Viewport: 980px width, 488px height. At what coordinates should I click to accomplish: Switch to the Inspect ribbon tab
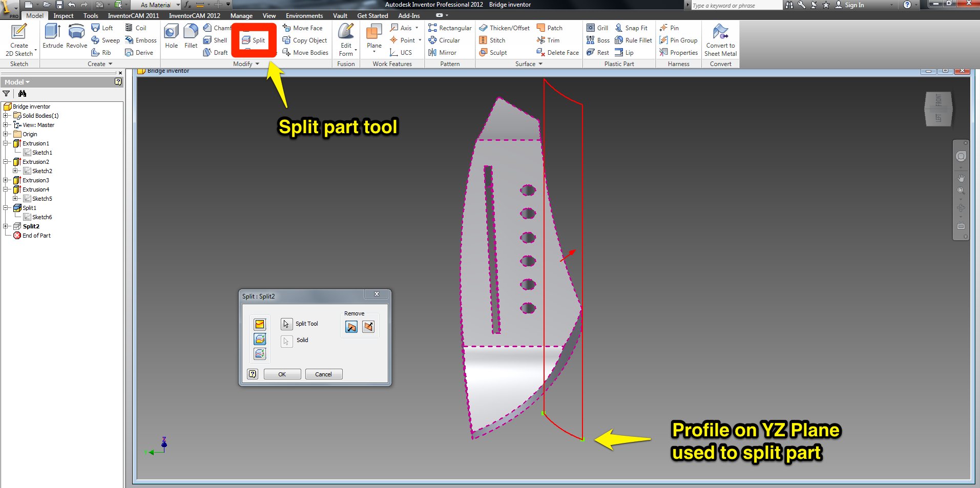point(64,16)
